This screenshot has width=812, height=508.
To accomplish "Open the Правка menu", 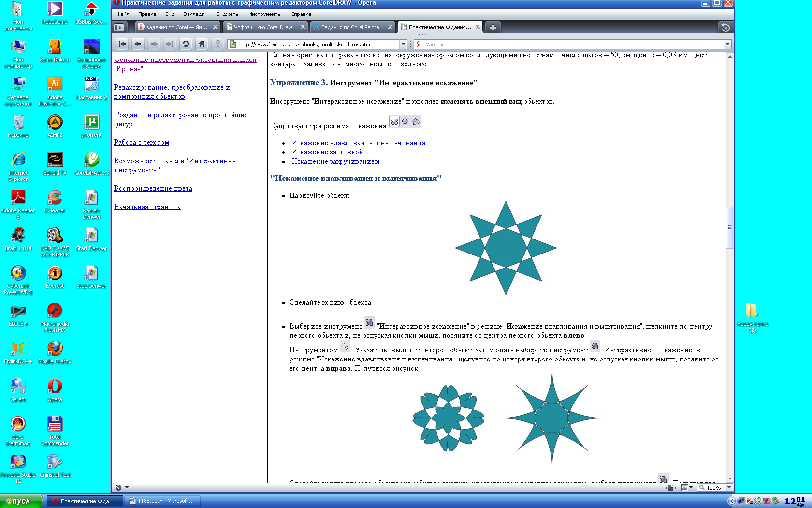I will [x=147, y=14].
